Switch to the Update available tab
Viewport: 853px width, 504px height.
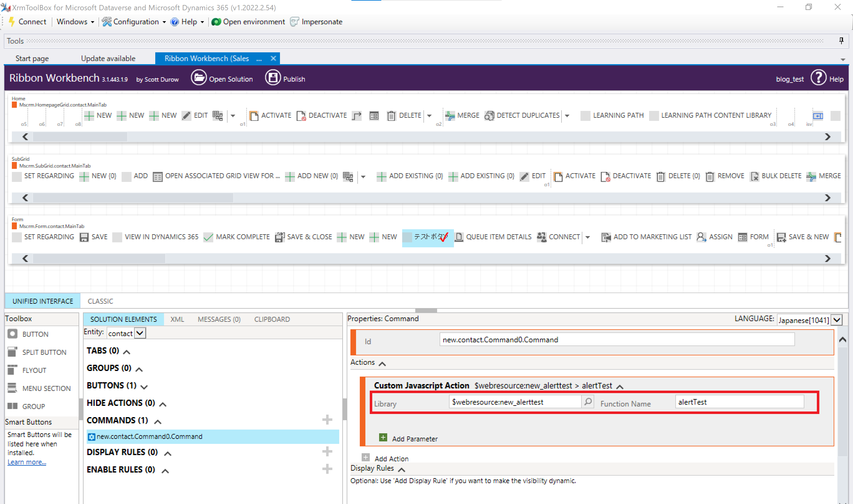pyautogui.click(x=108, y=59)
